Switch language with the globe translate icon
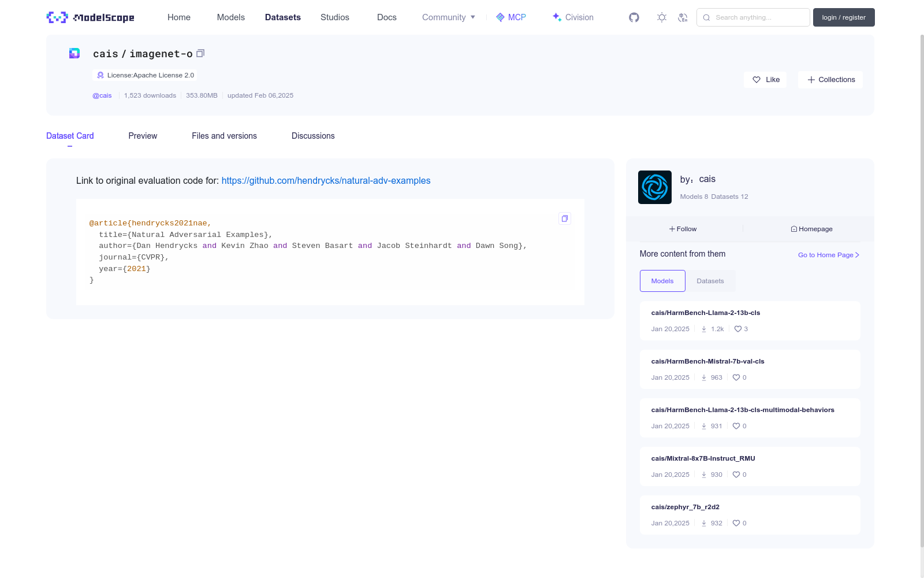The image size is (924, 578). pos(683,17)
